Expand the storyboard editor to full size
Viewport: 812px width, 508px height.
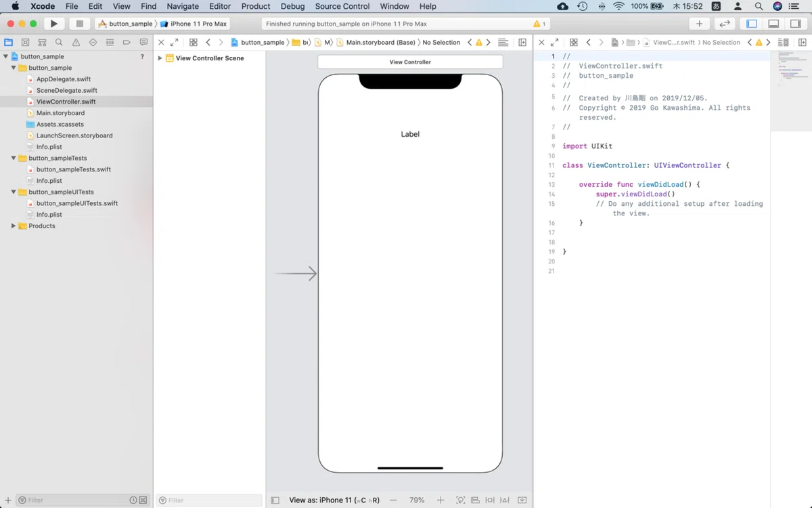(x=174, y=42)
